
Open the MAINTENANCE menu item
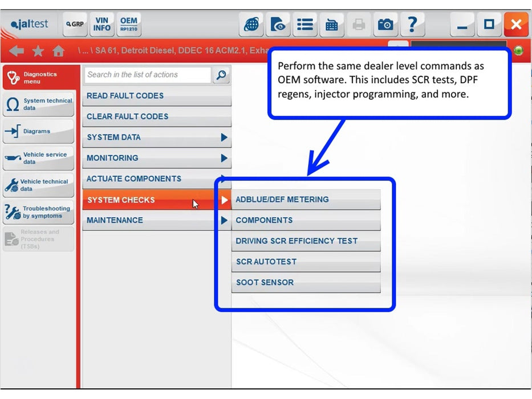157,221
